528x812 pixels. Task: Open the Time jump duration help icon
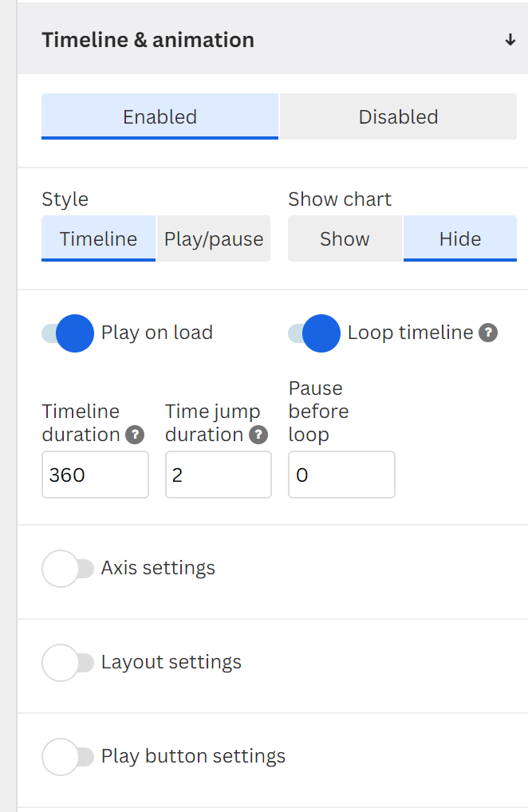click(258, 435)
